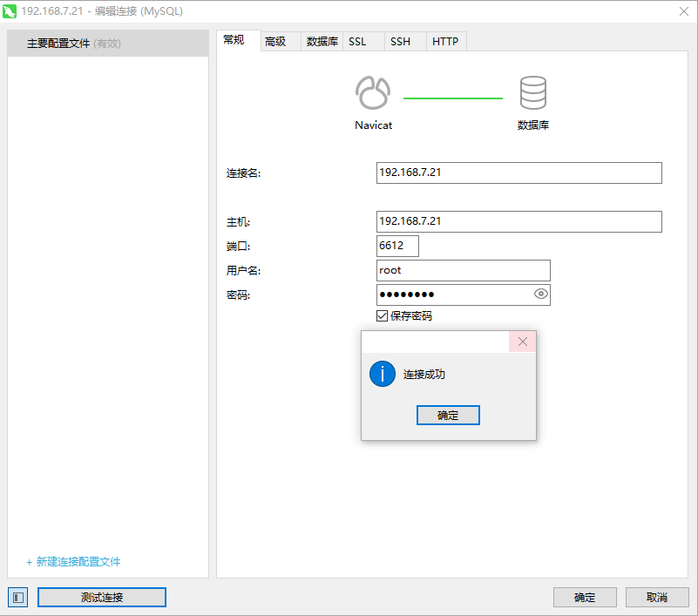Click the 密码: label
This screenshot has width=698, height=616.
pyautogui.click(x=238, y=295)
